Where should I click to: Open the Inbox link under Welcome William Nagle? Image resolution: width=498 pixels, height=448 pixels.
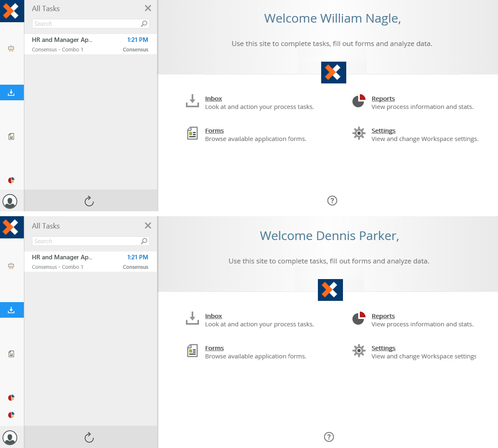213,99
